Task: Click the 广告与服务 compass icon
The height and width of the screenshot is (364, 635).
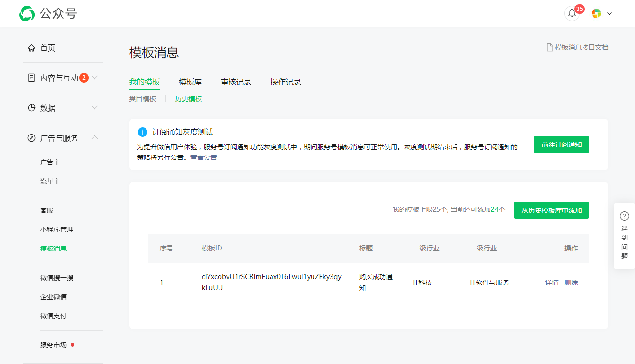Action: (x=31, y=138)
